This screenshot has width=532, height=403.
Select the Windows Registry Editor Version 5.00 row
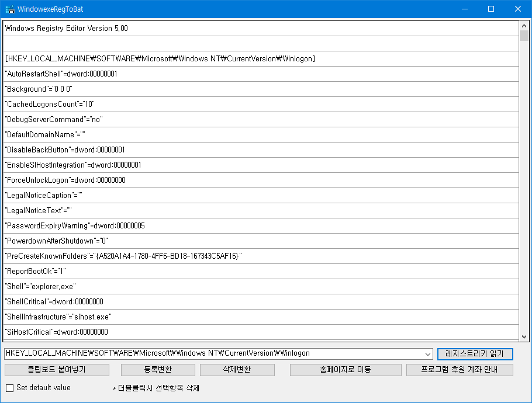[x=261, y=29]
